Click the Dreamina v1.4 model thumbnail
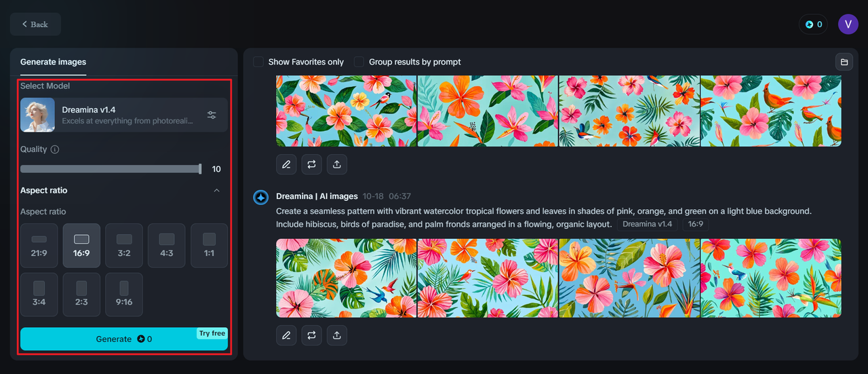The image size is (868, 374). pyautogui.click(x=37, y=115)
